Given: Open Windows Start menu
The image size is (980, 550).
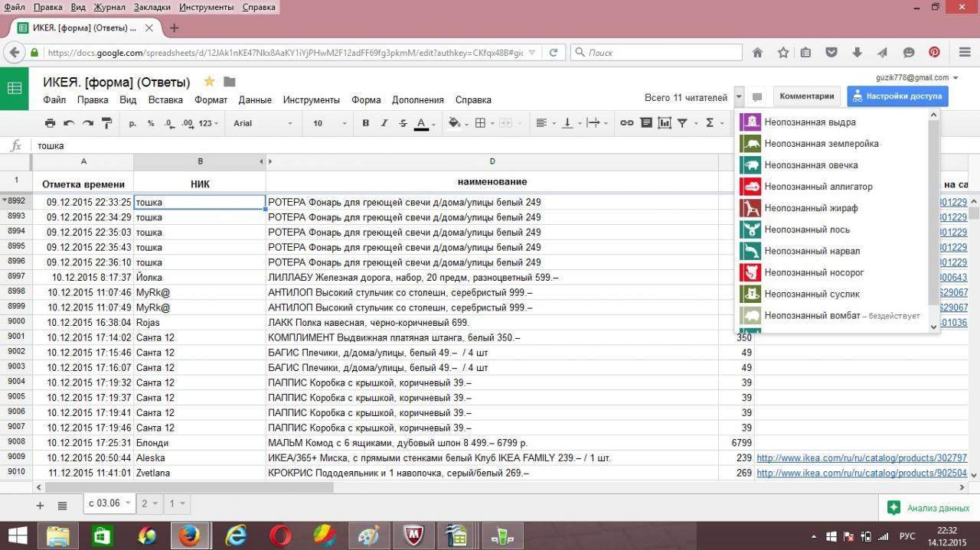Looking at the screenshot, I should click(x=17, y=535).
